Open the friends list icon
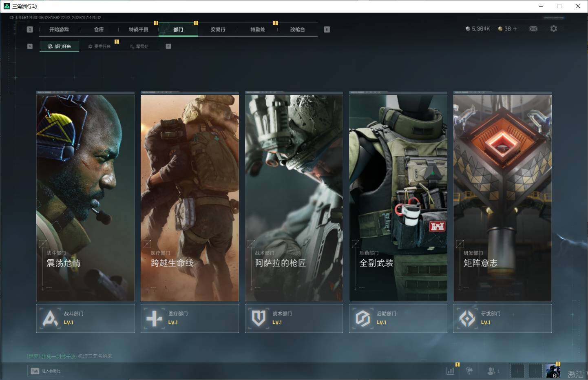Image resolution: width=588 pixels, height=380 pixels. click(491, 371)
